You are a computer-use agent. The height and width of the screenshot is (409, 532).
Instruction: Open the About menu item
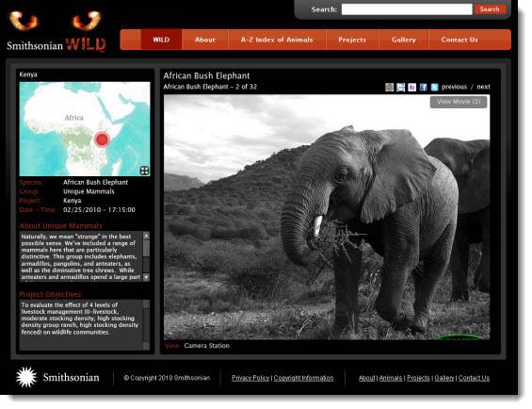(205, 40)
